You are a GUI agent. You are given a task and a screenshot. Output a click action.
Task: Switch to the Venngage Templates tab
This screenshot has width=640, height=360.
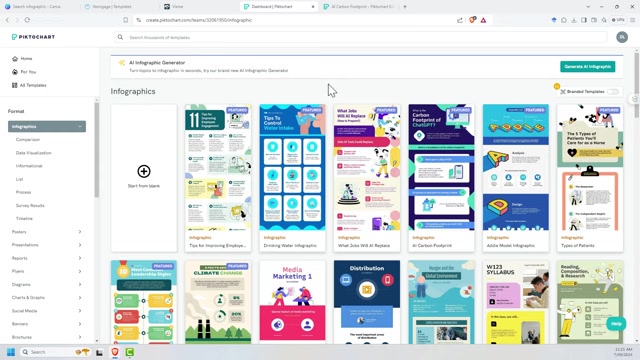[111, 7]
